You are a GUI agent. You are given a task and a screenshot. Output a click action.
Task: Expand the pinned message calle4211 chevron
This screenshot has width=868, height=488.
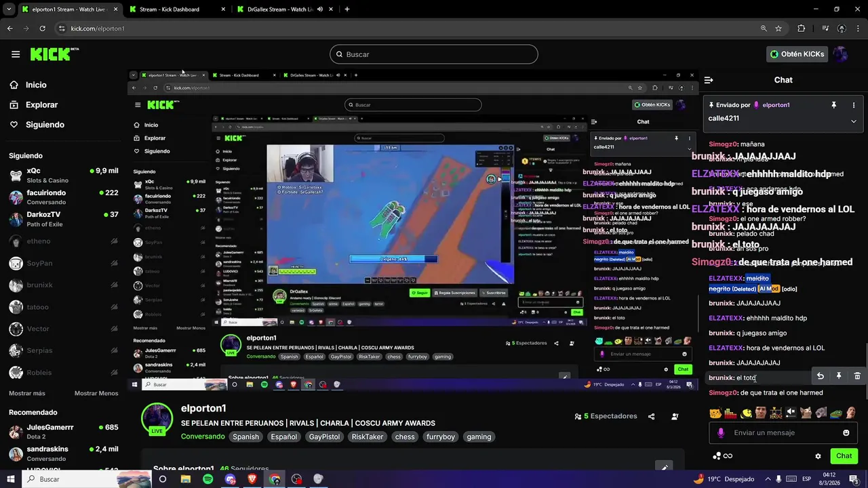click(853, 121)
